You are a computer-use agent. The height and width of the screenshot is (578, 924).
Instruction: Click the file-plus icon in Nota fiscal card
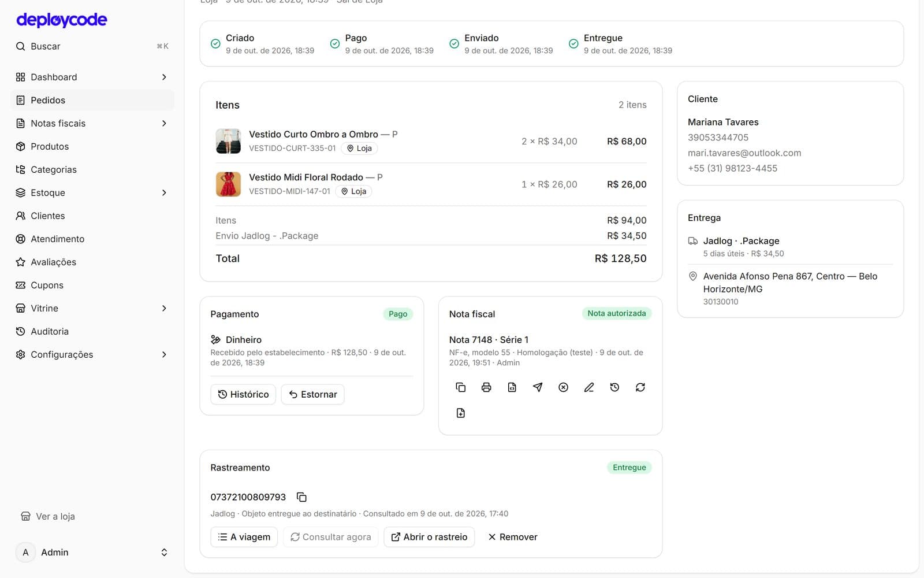(x=460, y=413)
